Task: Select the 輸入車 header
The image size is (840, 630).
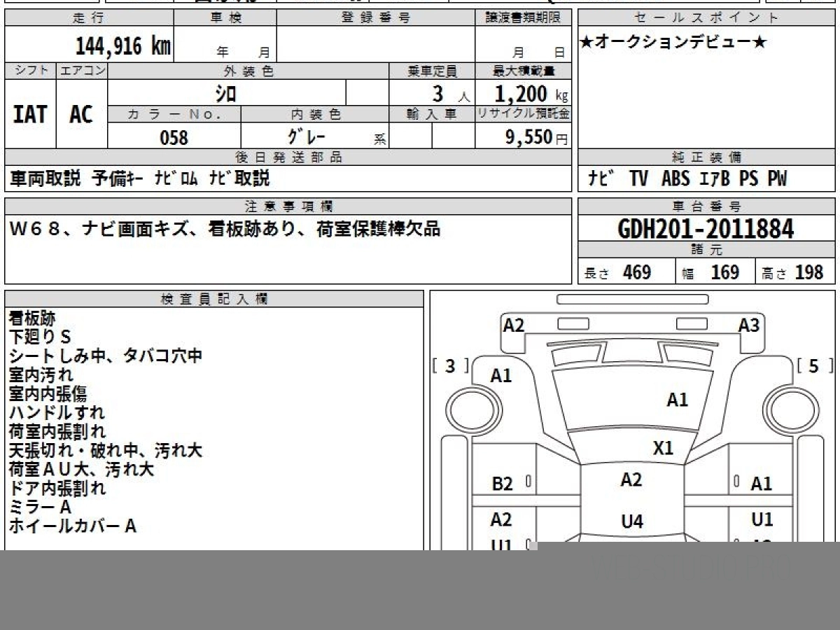Action: point(432,114)
